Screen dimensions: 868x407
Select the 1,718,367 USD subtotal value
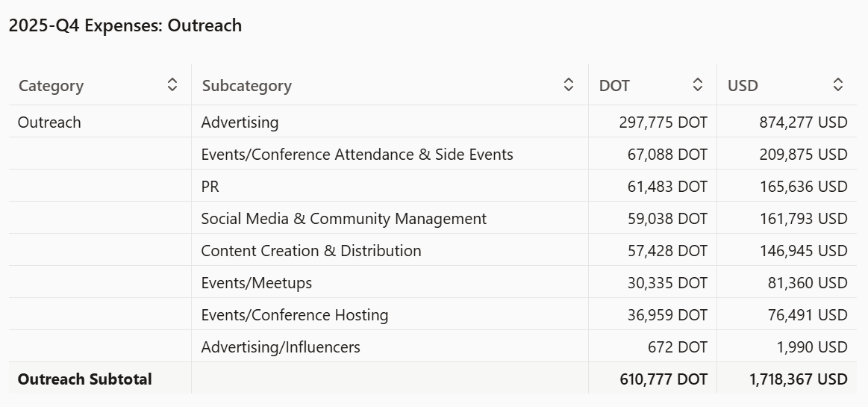798,379
